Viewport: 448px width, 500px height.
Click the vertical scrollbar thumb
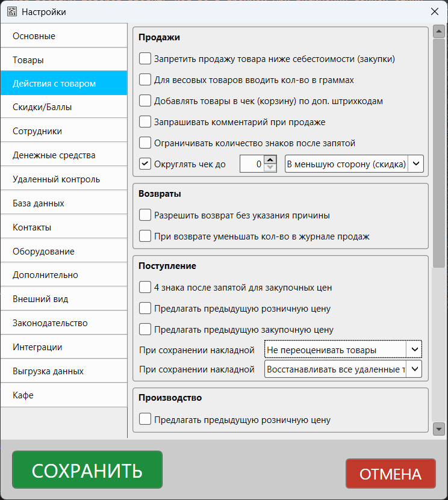click(x=439, y=150)
